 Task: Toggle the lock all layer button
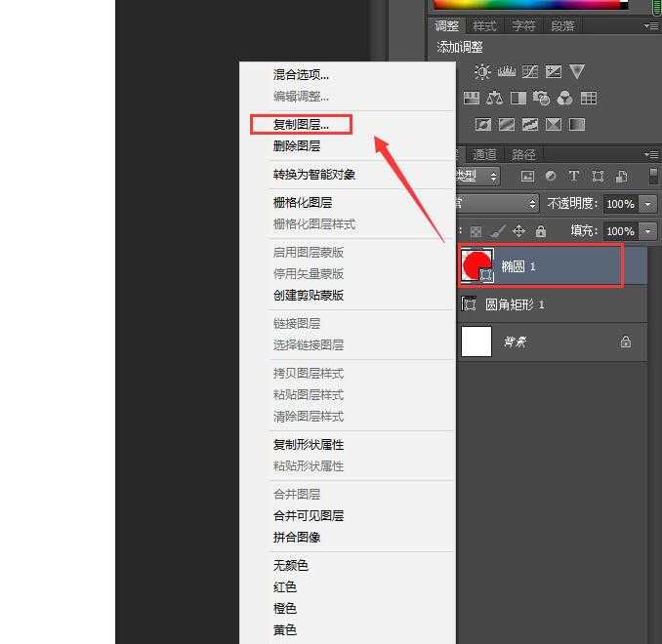click(540, 231)
